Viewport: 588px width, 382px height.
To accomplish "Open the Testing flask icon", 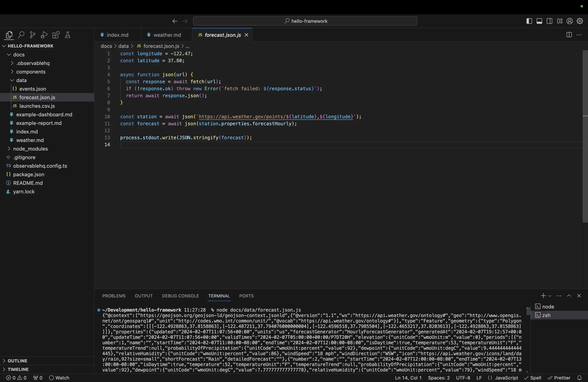I will [67, 35].
